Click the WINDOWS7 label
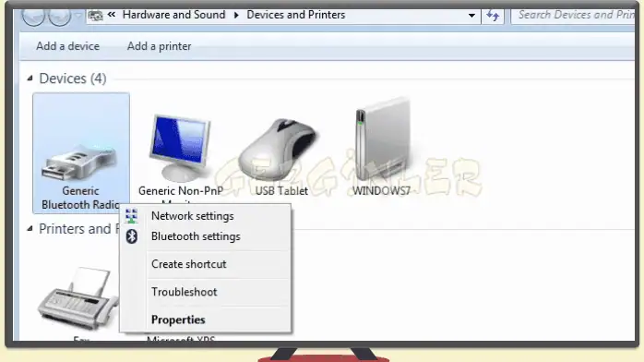Screen dimensions: 644x362 (x=381, y=190)
